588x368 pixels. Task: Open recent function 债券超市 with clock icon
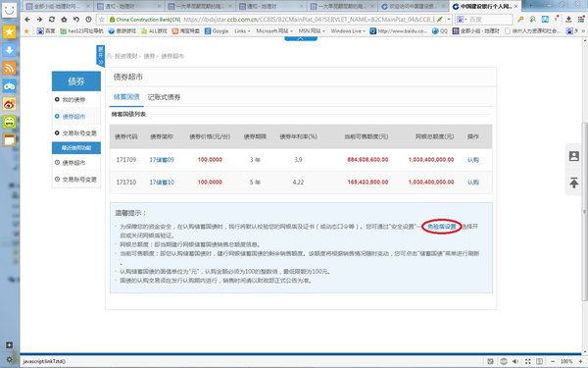[73, 163]
